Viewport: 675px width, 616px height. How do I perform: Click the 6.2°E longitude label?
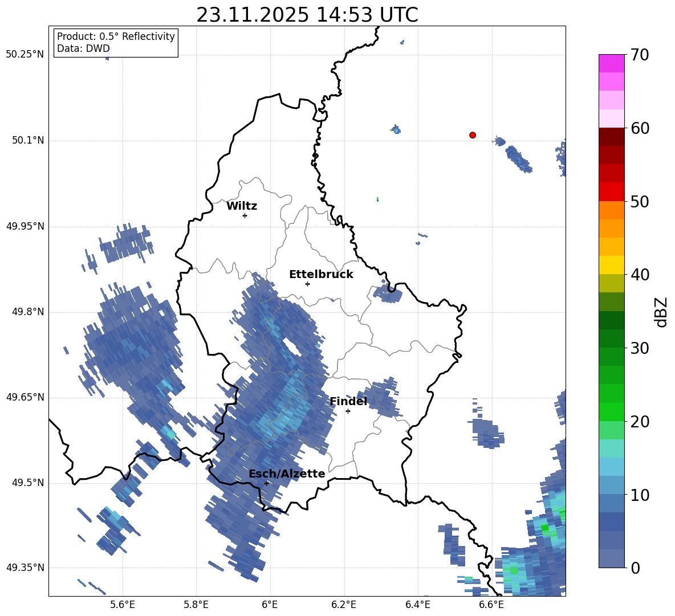coord(344,605)
